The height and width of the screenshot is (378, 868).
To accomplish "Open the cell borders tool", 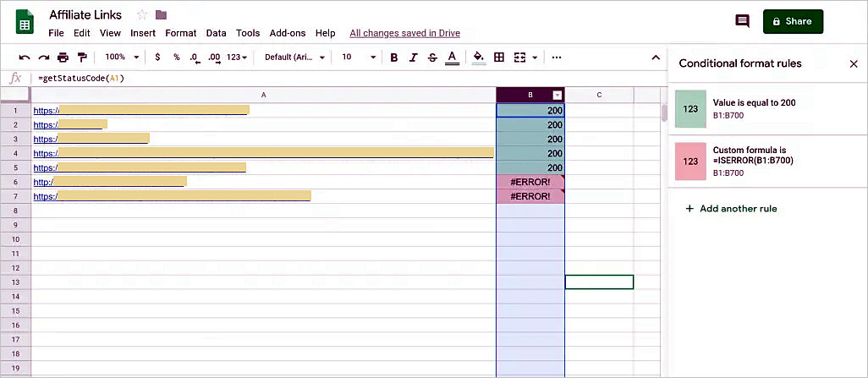I will (x=499, y=58).
